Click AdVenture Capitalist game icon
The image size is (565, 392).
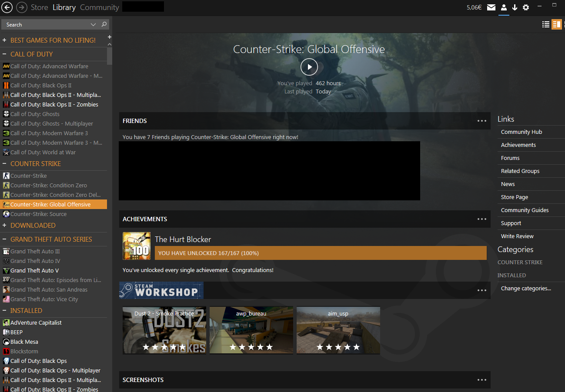click(6, 323)
